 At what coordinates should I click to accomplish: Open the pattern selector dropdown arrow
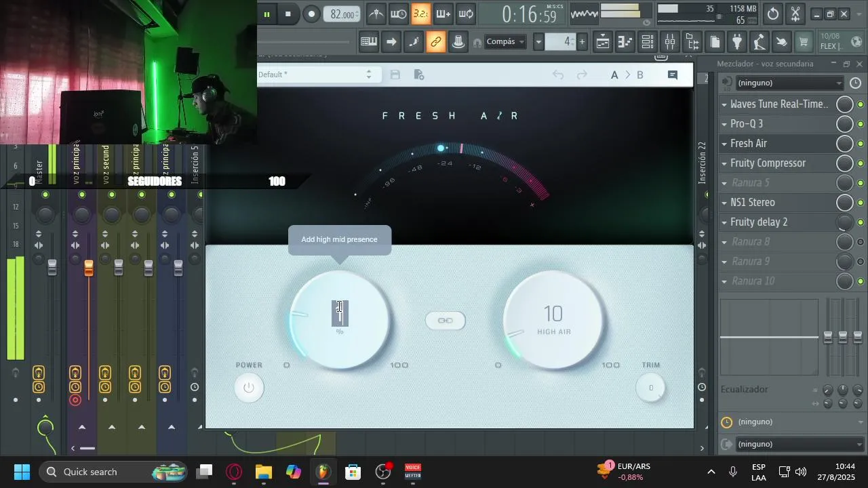538,42
